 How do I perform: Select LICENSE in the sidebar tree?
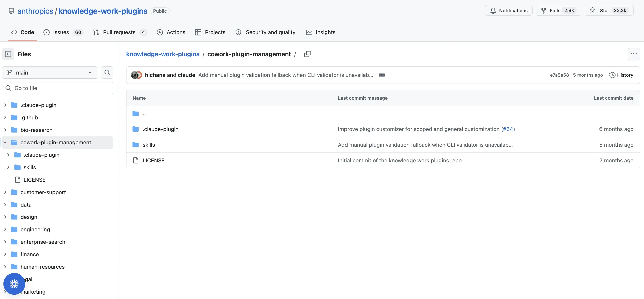pyautogui.click(x=34, y=180)
